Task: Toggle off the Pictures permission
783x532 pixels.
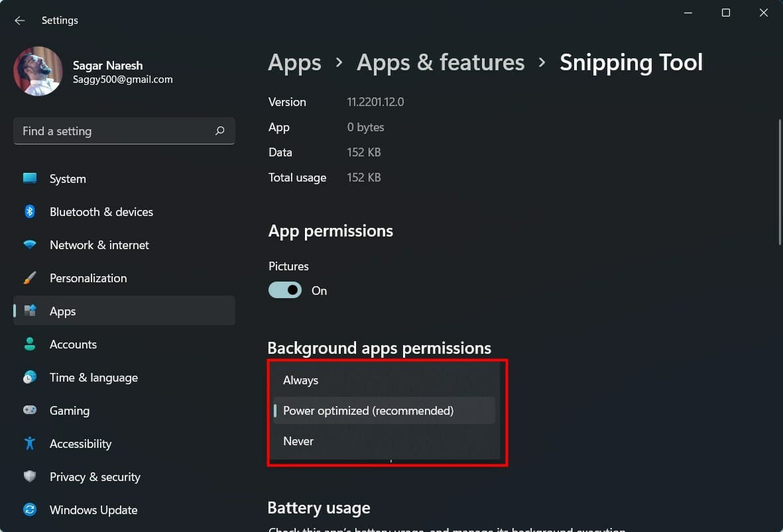Action: [284, 290]
